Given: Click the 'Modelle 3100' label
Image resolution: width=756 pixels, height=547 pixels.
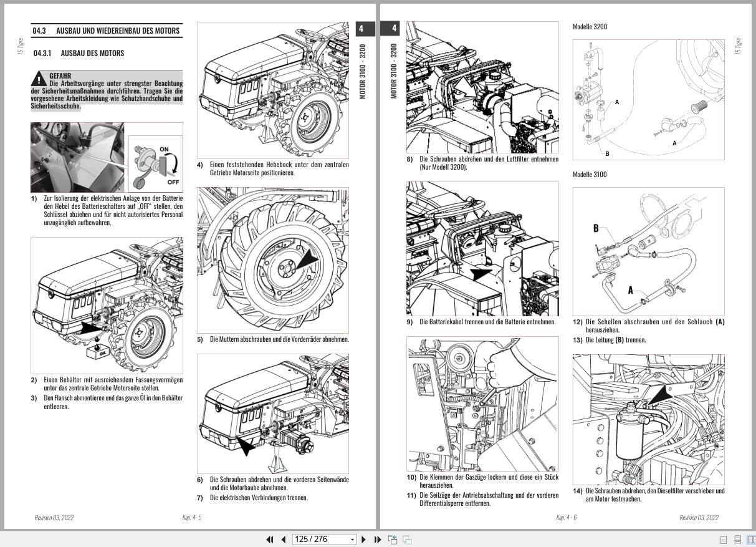Looking at the screenshot, I should click(x=590, y=175).
